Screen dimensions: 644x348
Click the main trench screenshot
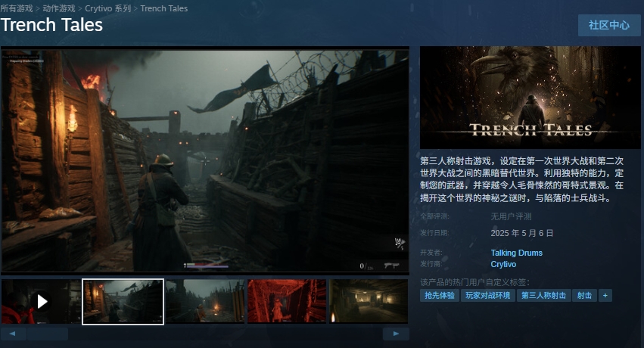point(205,160)
